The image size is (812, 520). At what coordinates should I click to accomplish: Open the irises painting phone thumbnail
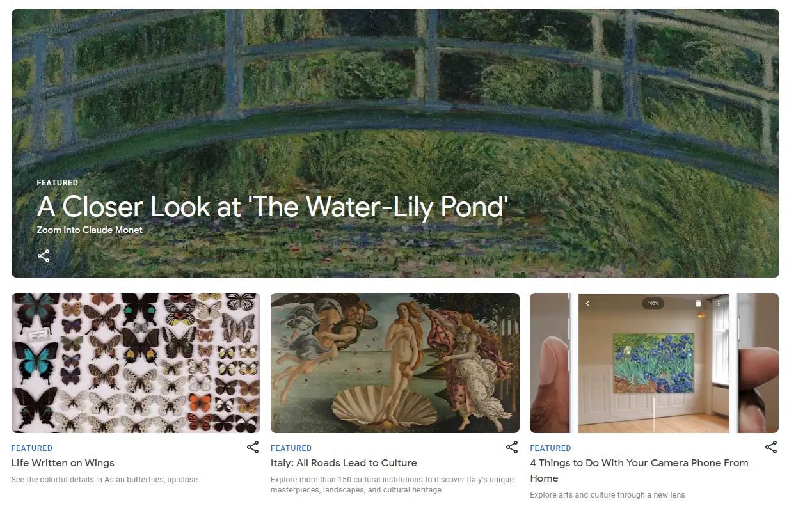654,363
